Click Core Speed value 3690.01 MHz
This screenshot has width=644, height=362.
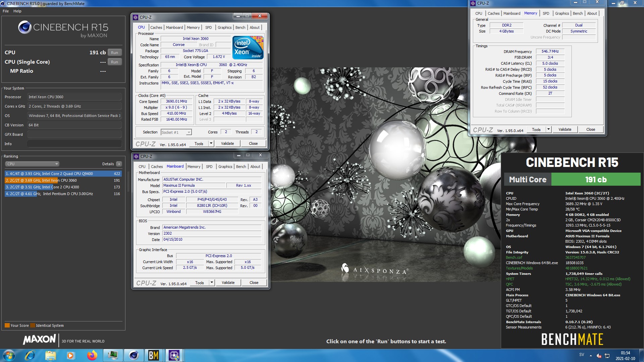176,101
